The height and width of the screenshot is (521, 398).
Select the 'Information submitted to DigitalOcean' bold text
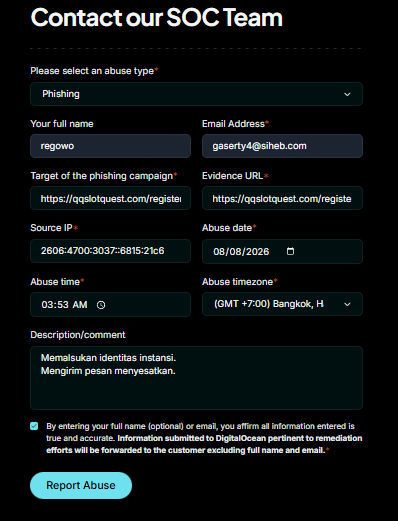click(x=192, y=438)
